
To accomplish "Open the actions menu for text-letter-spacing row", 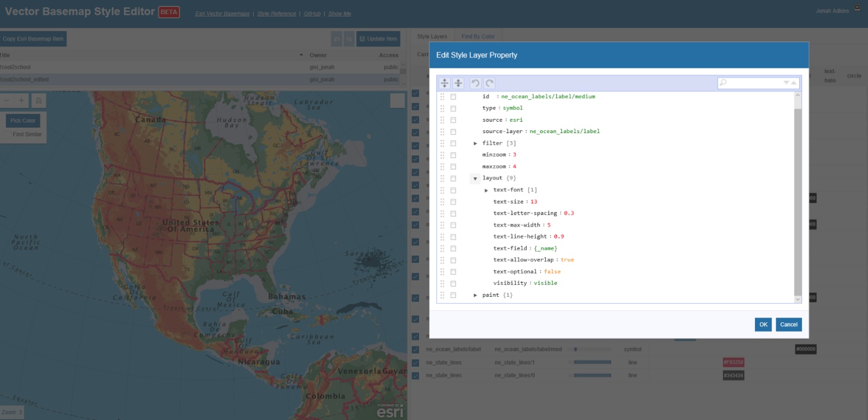I will click(x=453, y=214).
